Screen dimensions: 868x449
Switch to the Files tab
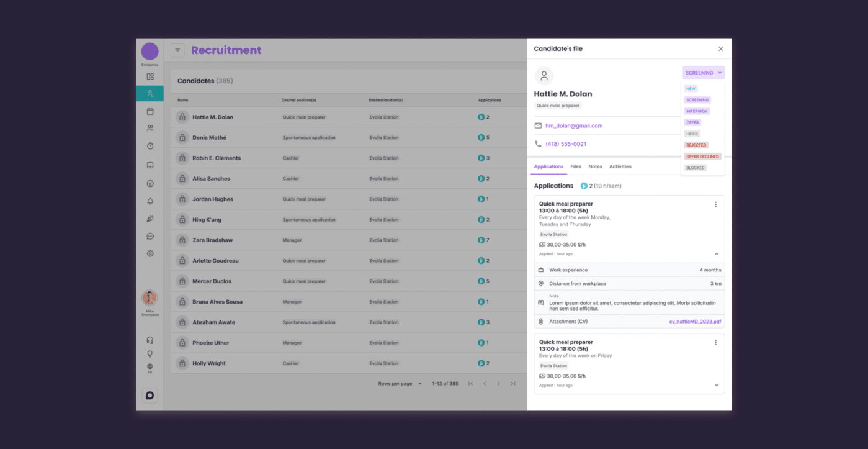point(576,166)
